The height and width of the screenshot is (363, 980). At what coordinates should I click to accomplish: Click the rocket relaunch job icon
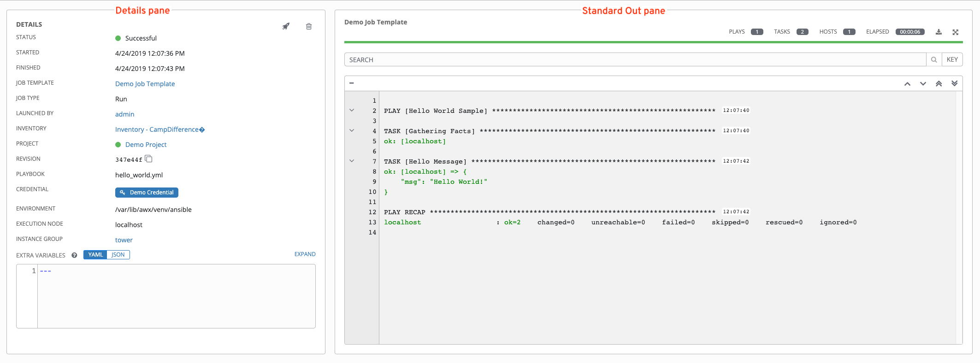click(286, 26)
